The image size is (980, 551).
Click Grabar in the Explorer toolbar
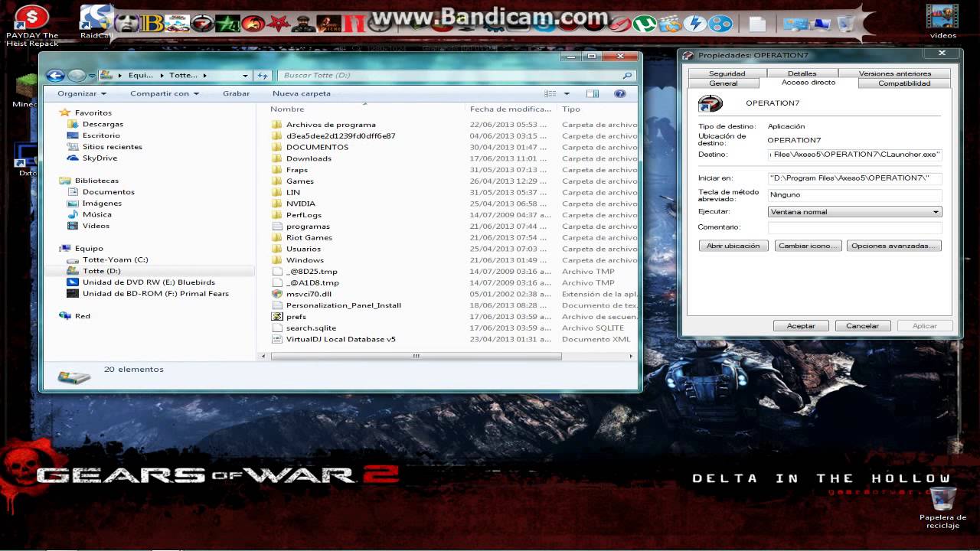[x=236, y=93]
